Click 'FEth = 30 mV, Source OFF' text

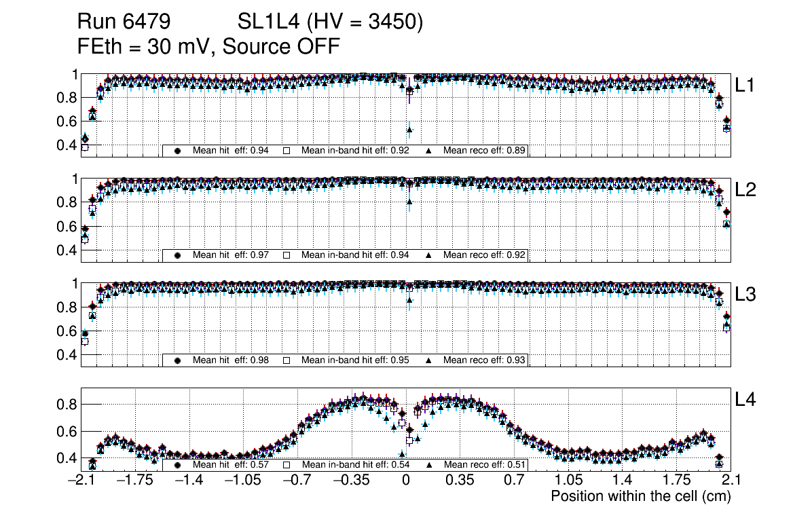point(208,47)
